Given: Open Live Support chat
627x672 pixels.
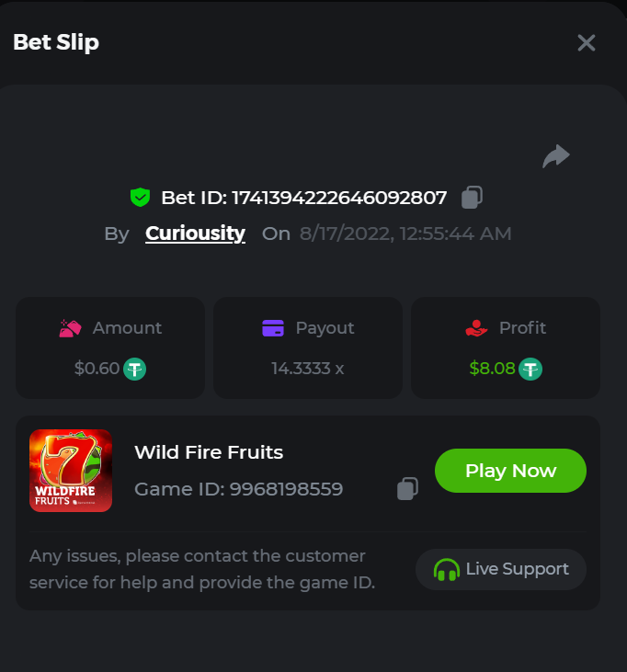Looking at the screenshot, I should [501, 569].
